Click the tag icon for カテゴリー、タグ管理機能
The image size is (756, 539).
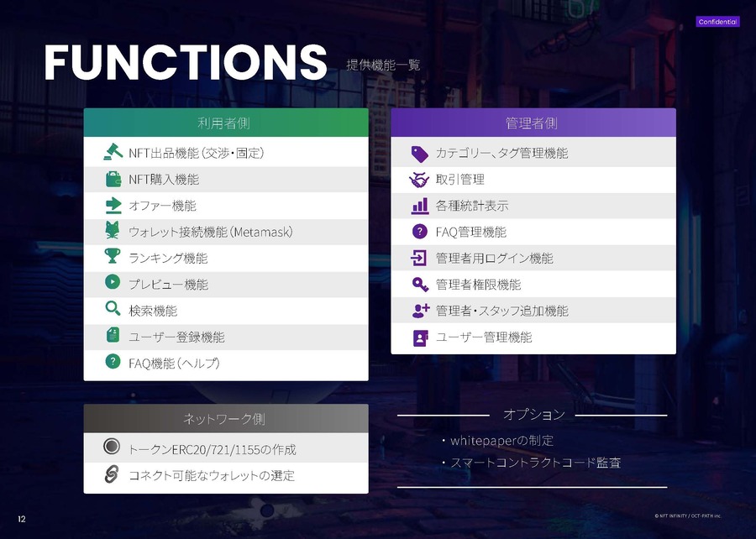point(420,153)
